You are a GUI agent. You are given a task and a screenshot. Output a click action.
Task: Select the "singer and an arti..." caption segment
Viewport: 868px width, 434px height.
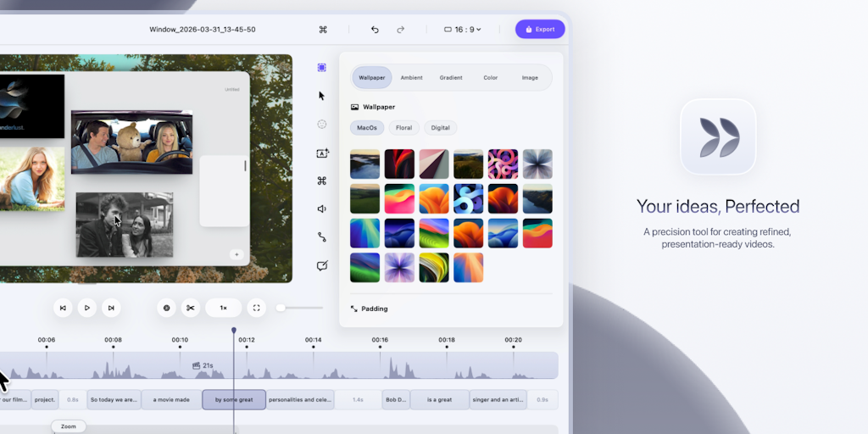pos(498,400)
